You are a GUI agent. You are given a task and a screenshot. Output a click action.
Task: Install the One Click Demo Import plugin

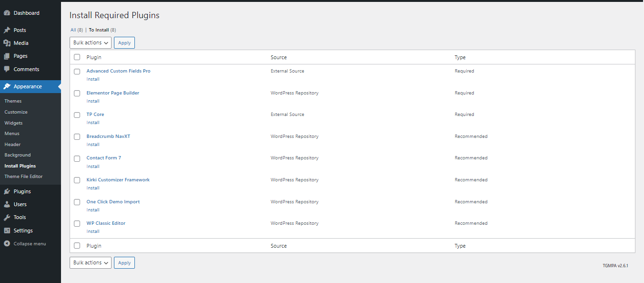pyautogui.click(x=93, y=210)
